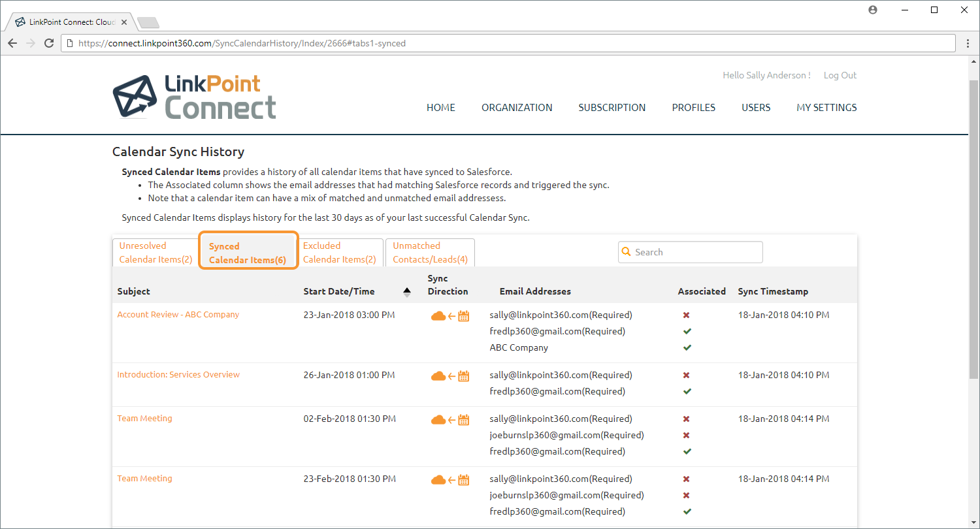Click cloud sync icon for Account Review row
This screenshot has height=529, width=980.
pos(438,316)
